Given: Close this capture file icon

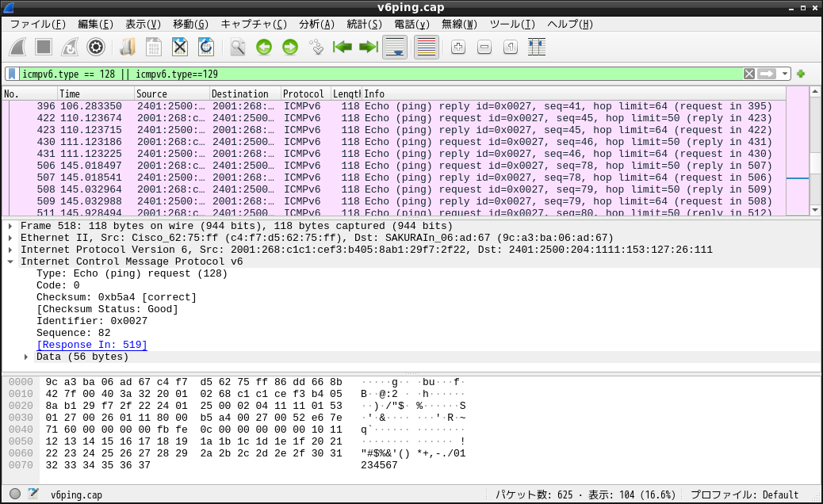Looking at the screenshot, I should pyautogui.click(x=180, y=48).
